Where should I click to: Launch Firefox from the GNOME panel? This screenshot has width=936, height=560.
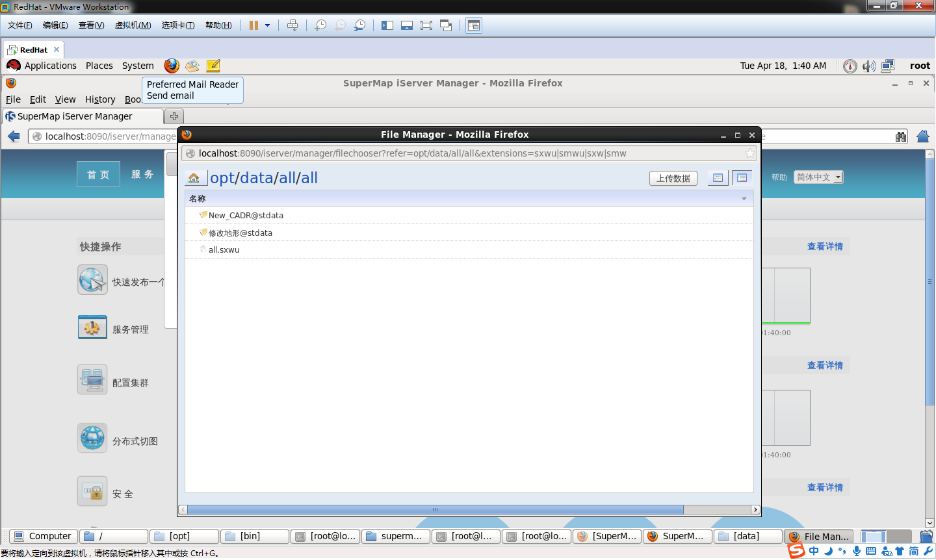[x=172, y=66]
